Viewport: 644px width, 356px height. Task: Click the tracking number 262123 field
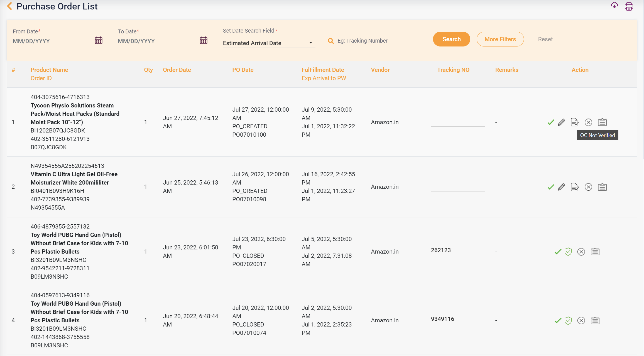tap(458, 250)
